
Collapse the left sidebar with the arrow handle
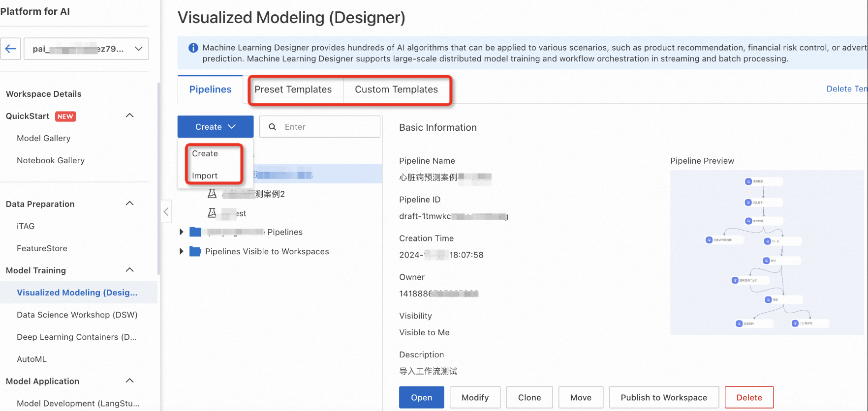(166, 211)
